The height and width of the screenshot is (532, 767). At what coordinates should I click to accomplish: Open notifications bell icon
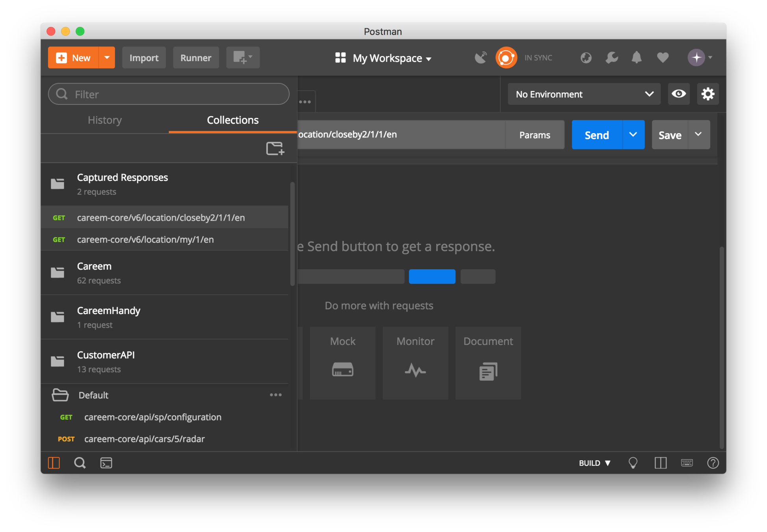coord(636,58)
